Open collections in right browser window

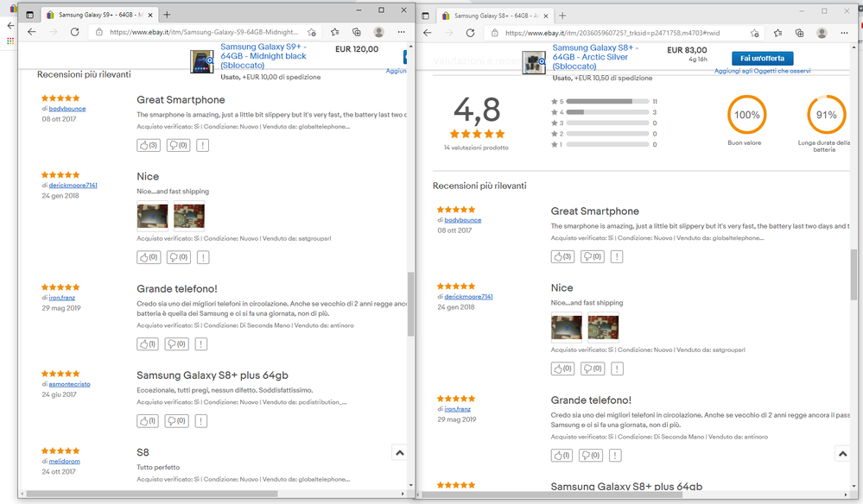click(x=800, y=33)
